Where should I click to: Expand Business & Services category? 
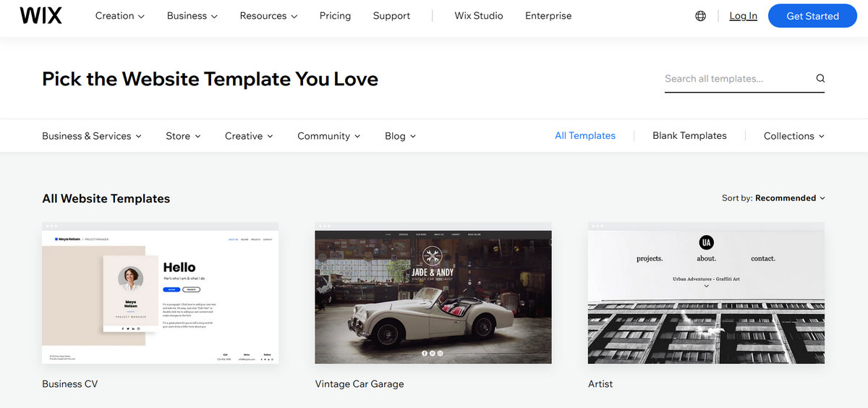(92, 136)
